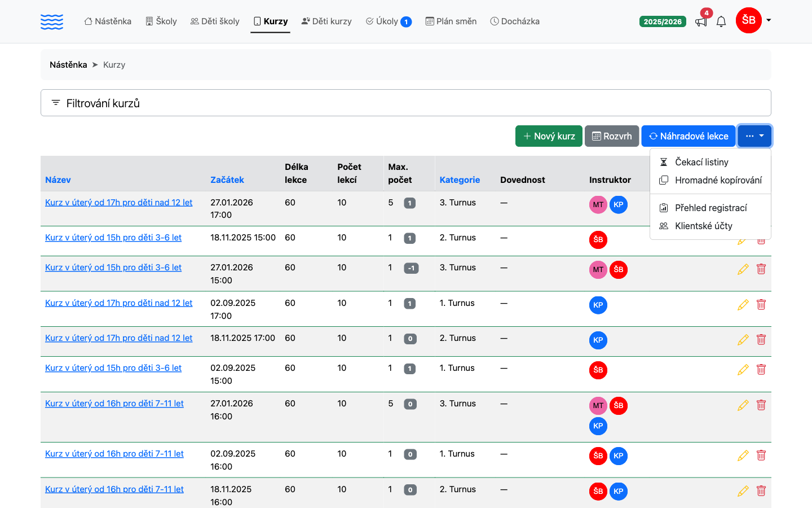
Task: Open the Náhradové lekce button
Action: point(689,136)
